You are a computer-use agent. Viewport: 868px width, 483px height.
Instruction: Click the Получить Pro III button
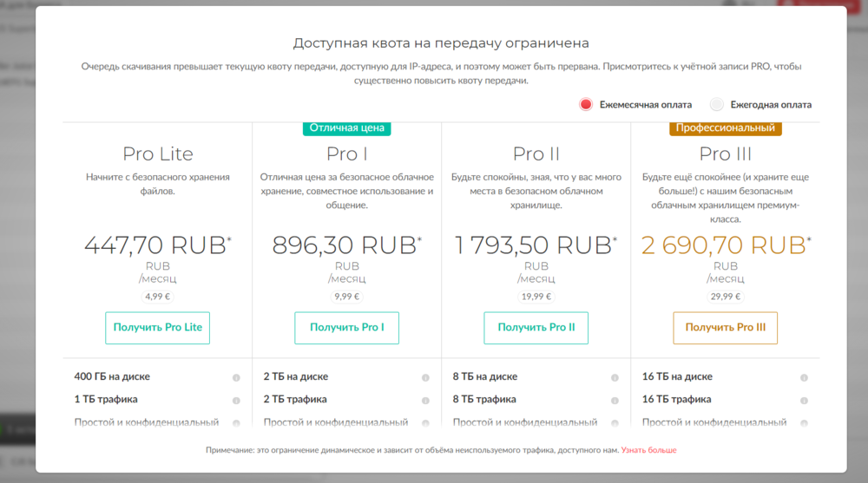pyautogui.click(x=725, y=328)
